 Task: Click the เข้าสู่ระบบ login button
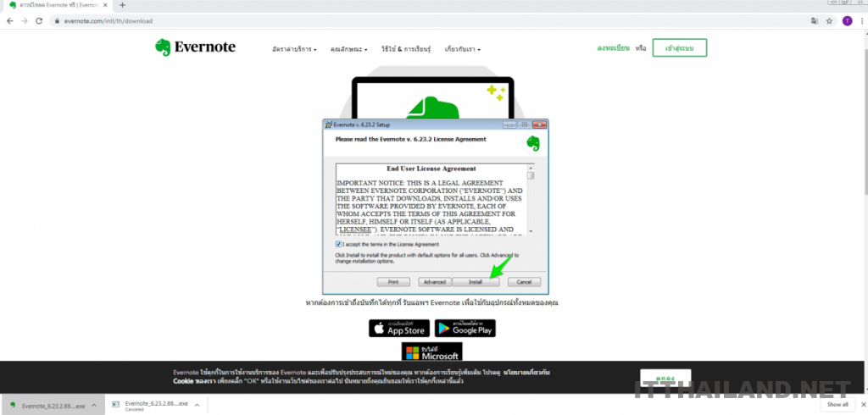pyautogui.click(x=679, y=48)
